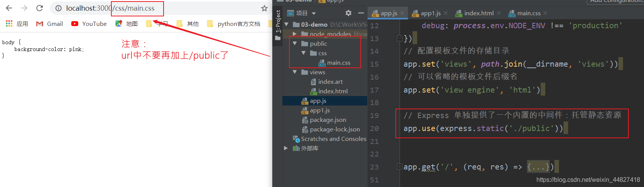Reload the localhost page
The image size is (644, 187).
40,8
